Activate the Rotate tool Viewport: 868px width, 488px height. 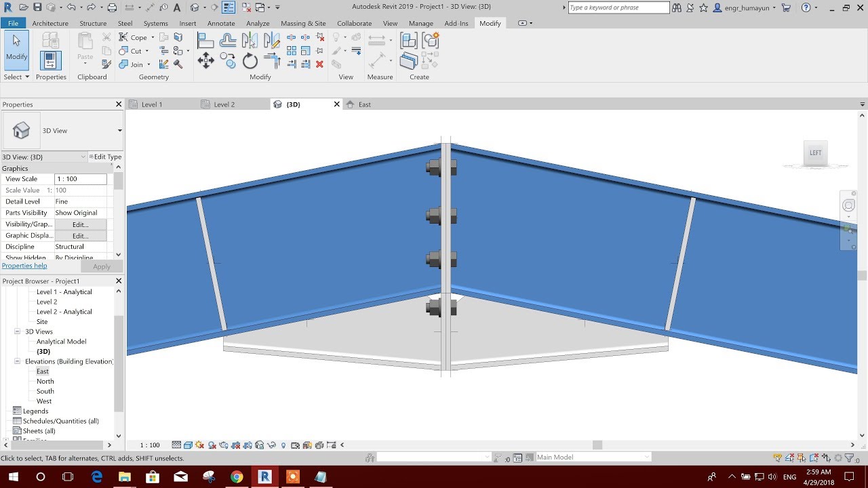(250, 60)
